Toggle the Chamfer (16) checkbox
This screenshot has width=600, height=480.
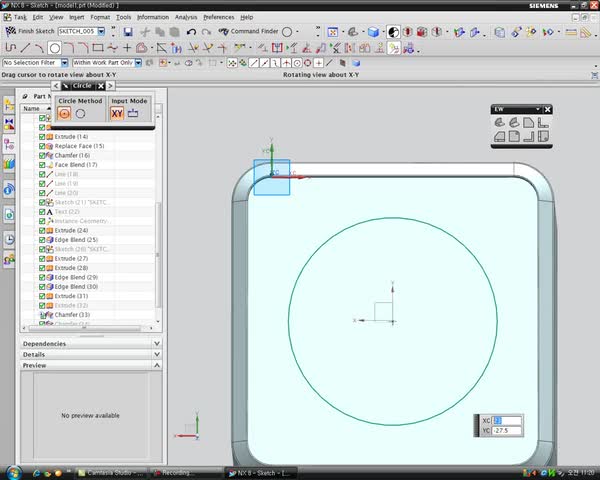pos(43,156)
